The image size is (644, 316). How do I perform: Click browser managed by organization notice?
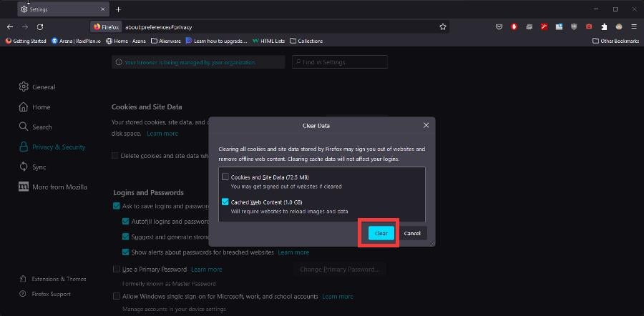point(198,62)
